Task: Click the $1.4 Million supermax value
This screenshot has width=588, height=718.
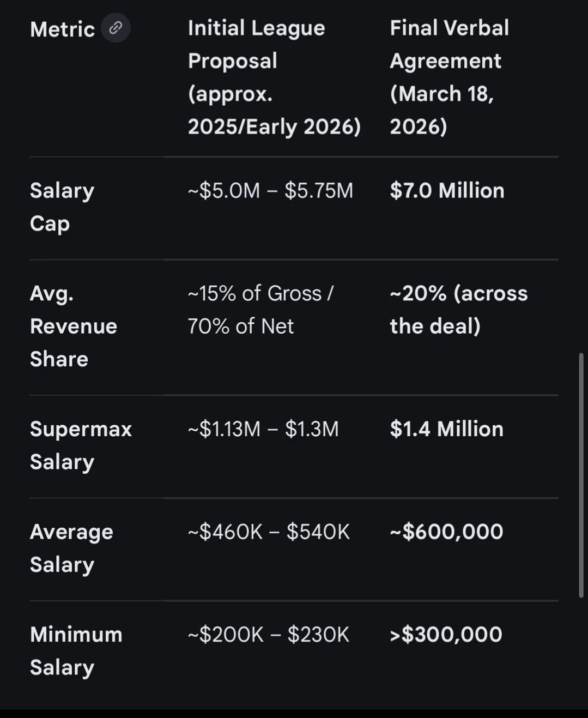Action: [446, 429]
